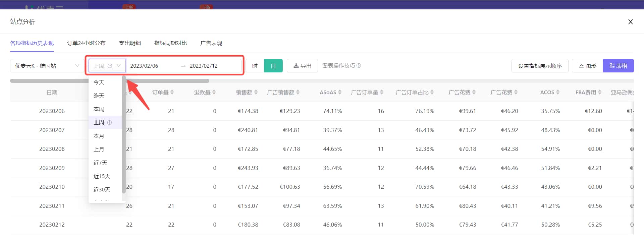This screenshot has width=644, height=242.
Task: Open the 支出明细 tab
Action: coord(130,43)
